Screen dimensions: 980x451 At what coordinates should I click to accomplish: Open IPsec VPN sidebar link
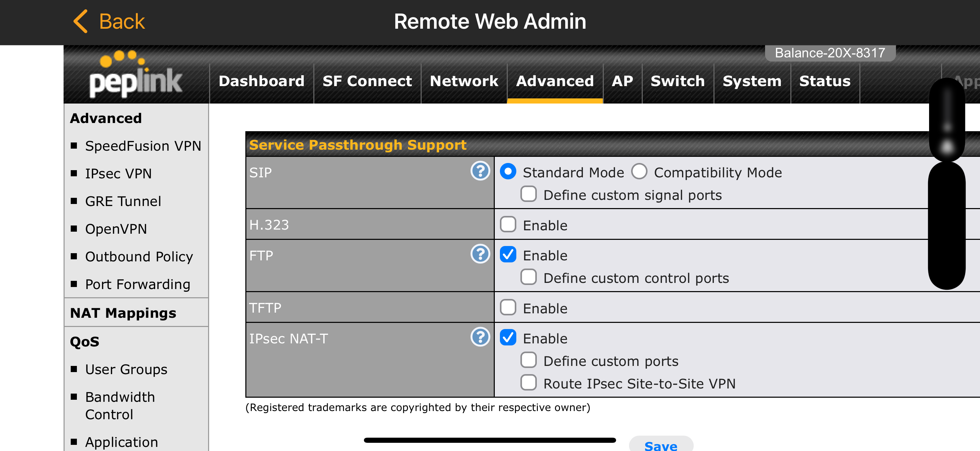click(118, 174)
